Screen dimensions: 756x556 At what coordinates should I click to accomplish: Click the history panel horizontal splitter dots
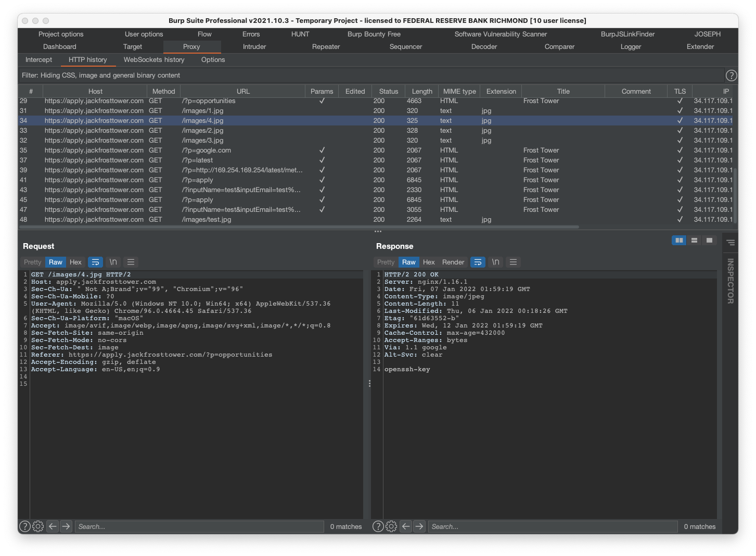click(378, 232)
